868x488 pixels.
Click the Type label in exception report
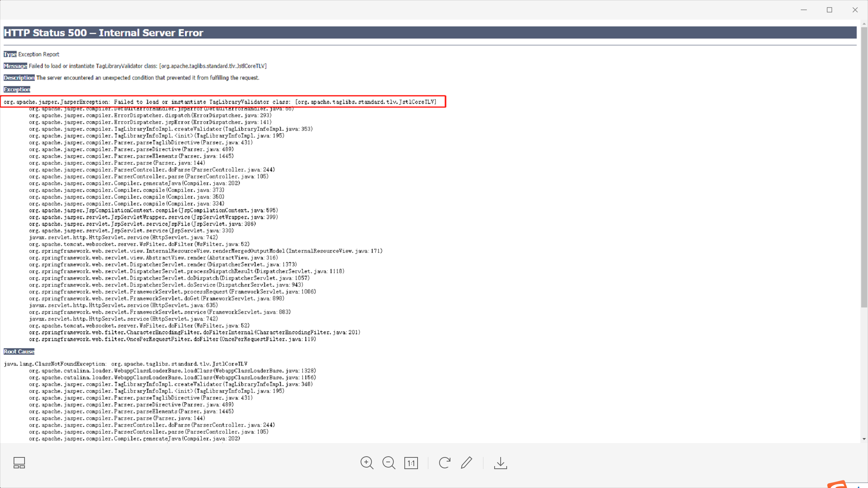[10, 54]
